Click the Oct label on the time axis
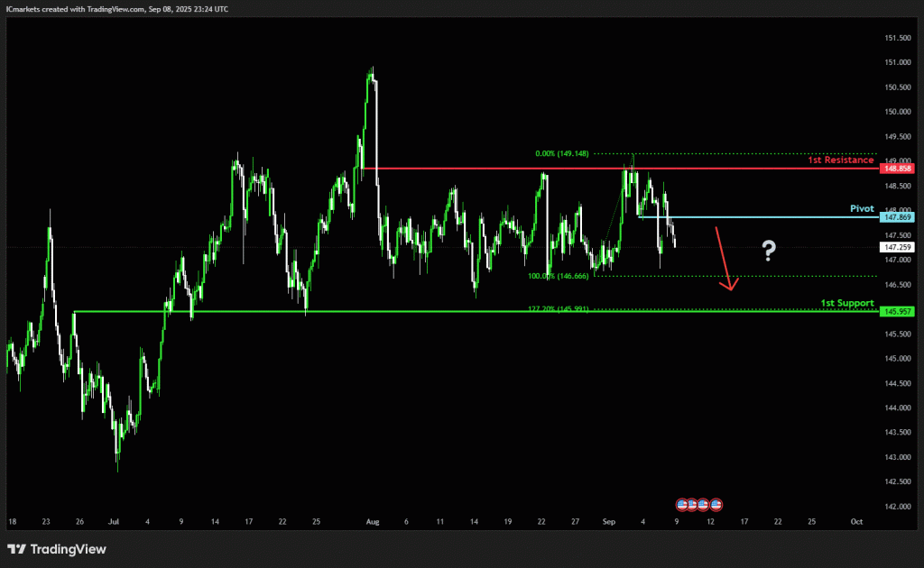This screenshot has height=568, width=924. 857,521
